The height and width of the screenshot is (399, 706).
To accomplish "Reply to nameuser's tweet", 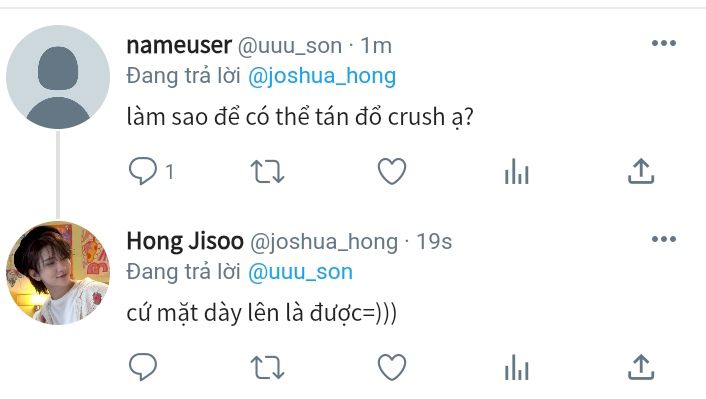I will (x=143, y=171).
